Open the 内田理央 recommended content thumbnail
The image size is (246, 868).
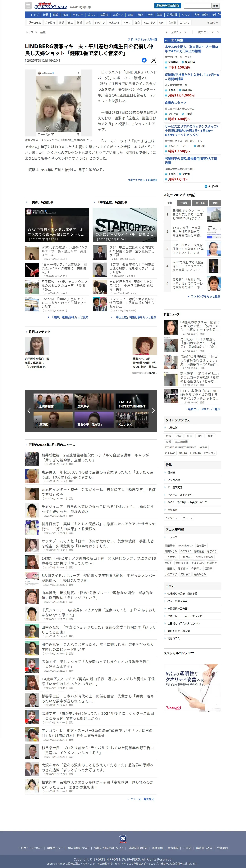tap(37, 346)
